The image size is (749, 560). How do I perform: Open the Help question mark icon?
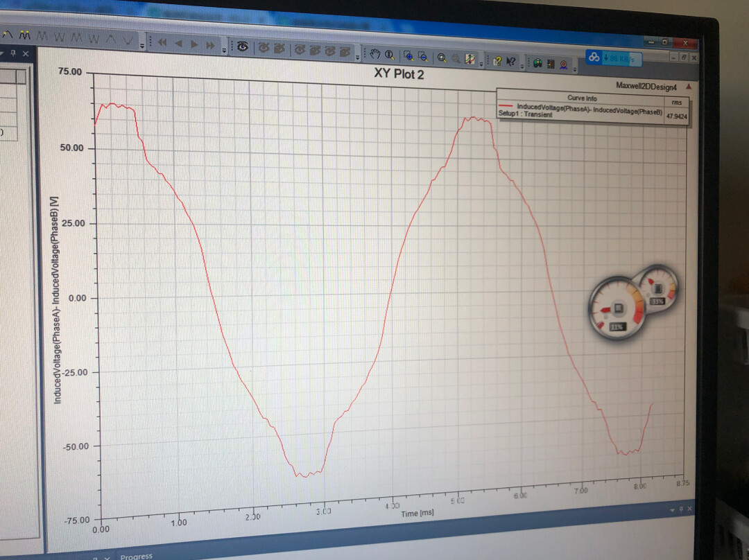pos(497,60)
